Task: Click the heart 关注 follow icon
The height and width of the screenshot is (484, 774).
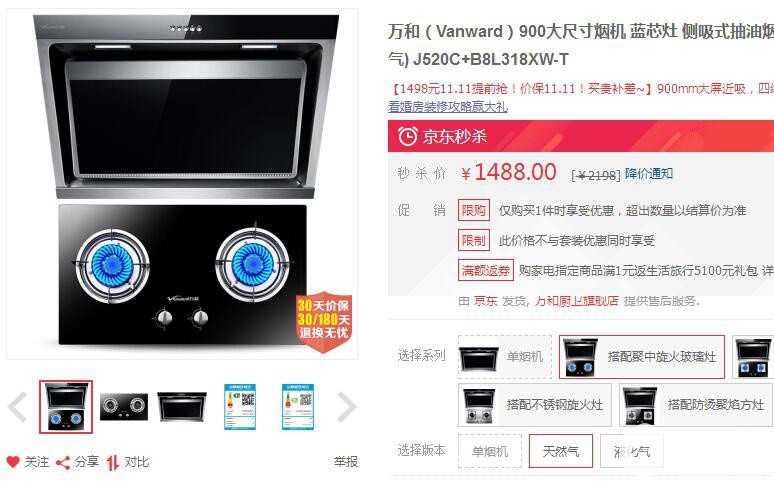Action: [x=13, y=462]
